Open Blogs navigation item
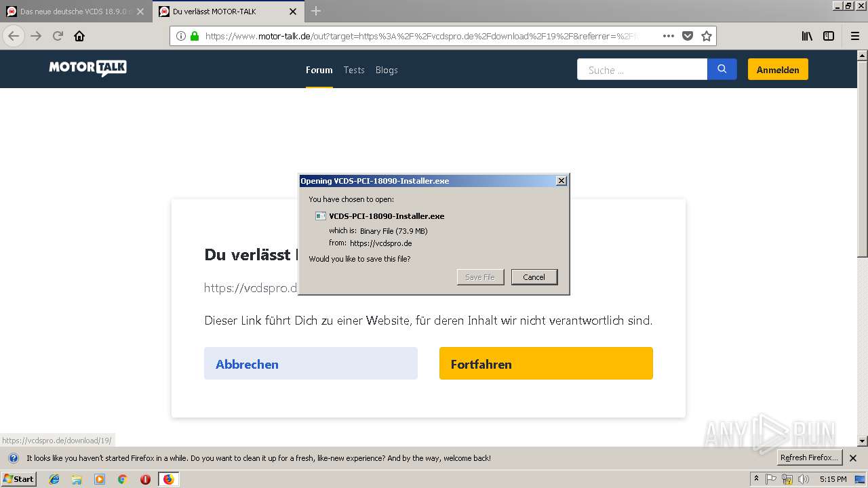 point(387,70)
